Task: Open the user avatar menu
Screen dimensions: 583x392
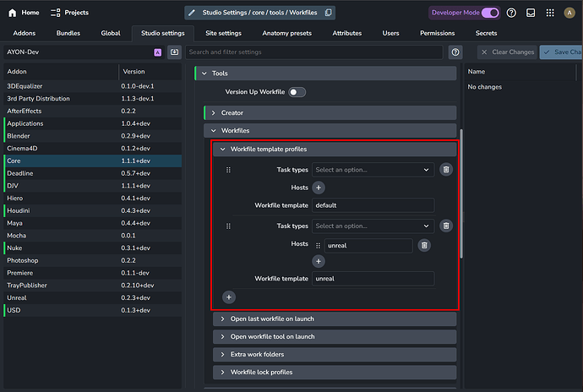Action: pos(569,13)
